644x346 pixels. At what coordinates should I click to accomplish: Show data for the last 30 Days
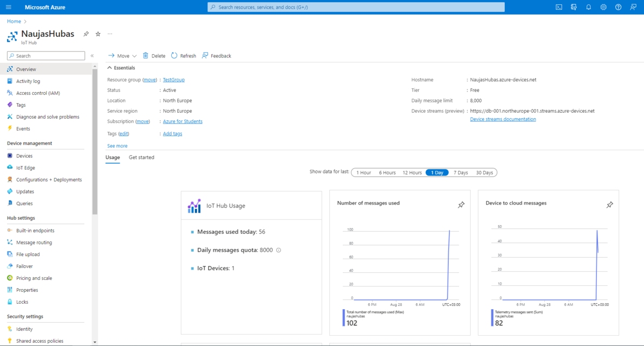coord(484,172)
